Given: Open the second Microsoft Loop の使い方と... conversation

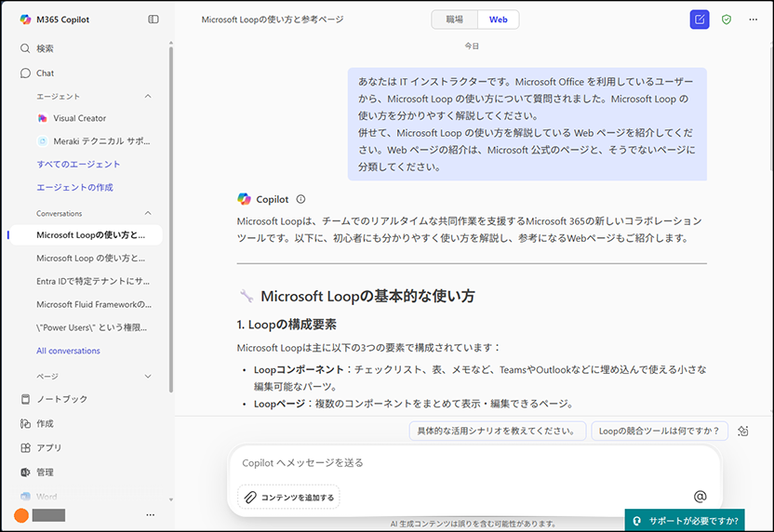Looking at the screenshot, I should [x=91, y=259].
